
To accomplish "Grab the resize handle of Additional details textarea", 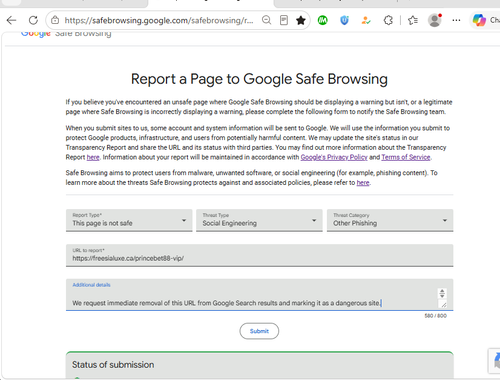I will [x=443, y=304].
